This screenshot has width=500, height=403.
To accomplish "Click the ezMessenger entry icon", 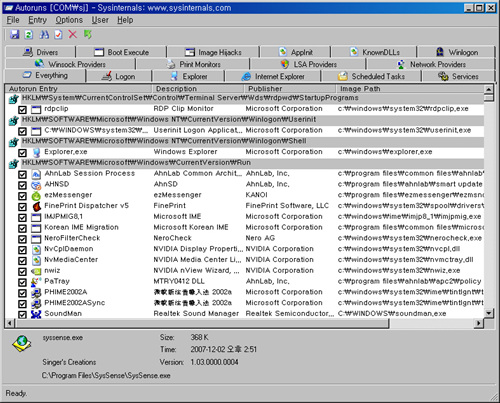I will (x=36, y=196).
